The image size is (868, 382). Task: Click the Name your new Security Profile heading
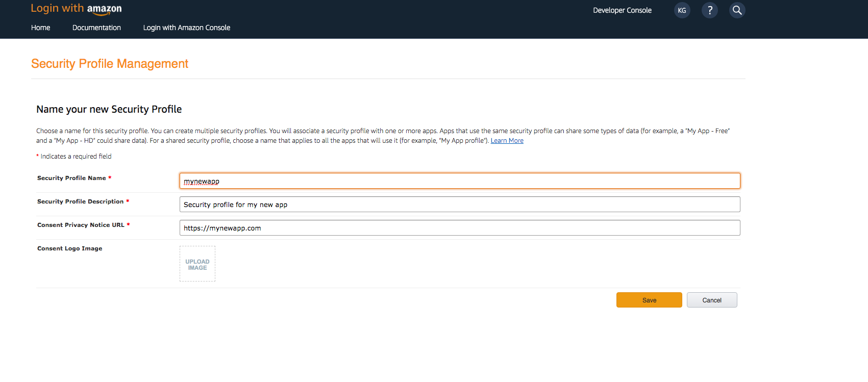tap(109, 109)
